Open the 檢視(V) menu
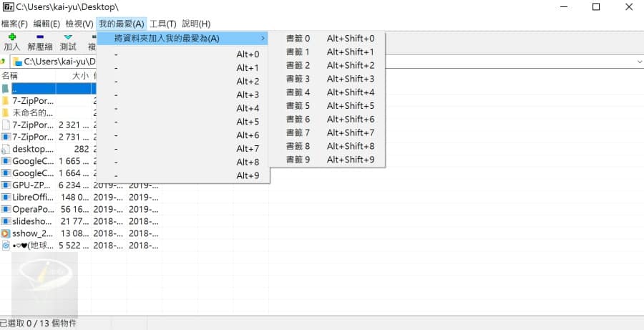 (79, 24)
